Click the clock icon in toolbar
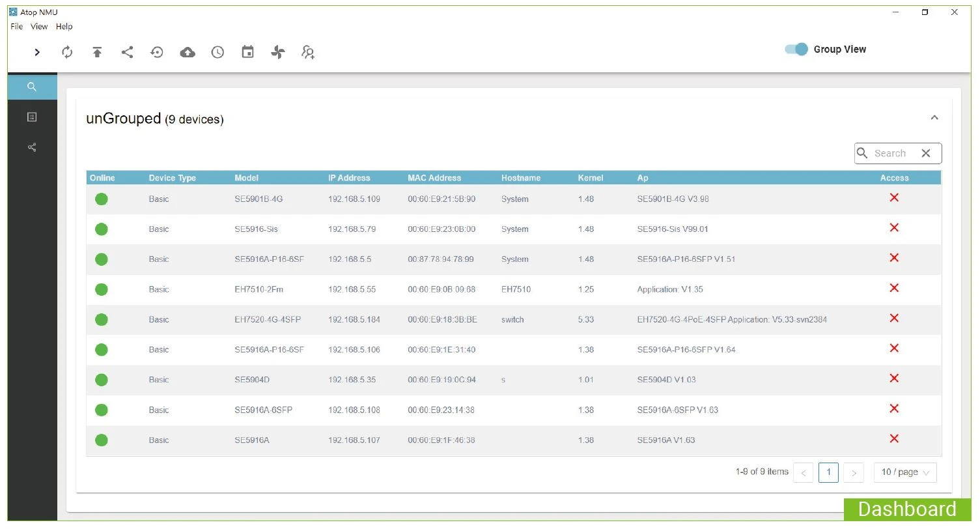 coord(217,52)
